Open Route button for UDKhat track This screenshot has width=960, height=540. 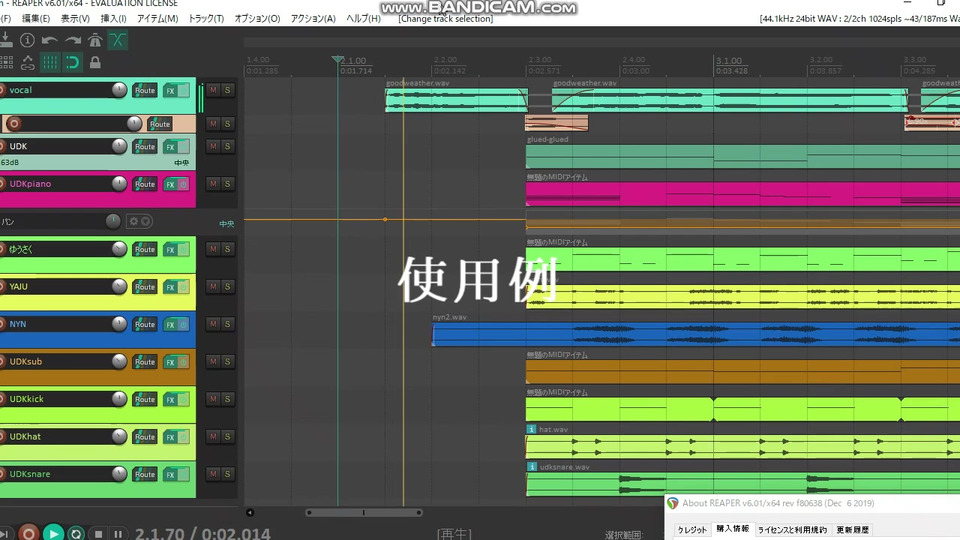pos(145,437)
